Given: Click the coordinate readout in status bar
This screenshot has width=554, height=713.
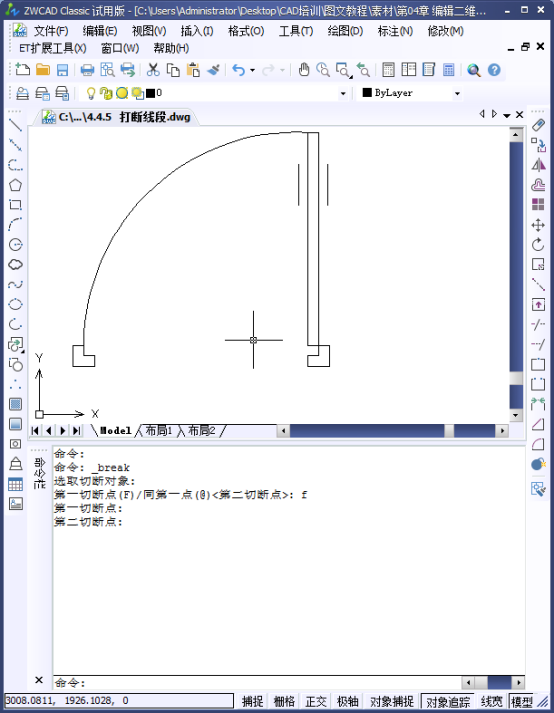Looking at the screenshot, I should click(118, 701).
